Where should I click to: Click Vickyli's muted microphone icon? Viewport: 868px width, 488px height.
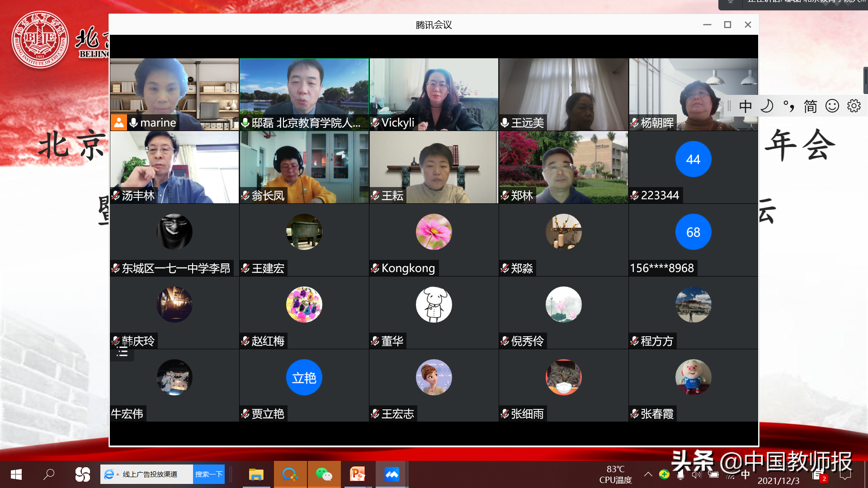[x=375, y=122]
